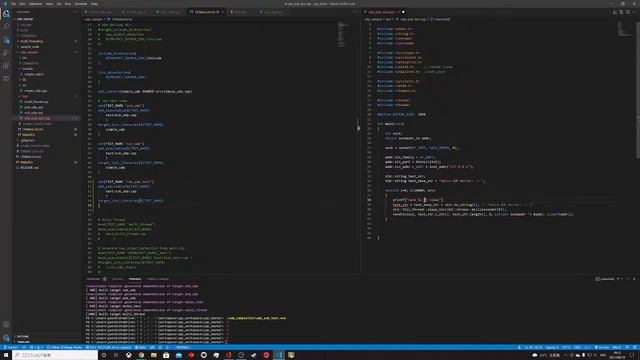
Task: Open the Manage gear menu
Action: 6,338
